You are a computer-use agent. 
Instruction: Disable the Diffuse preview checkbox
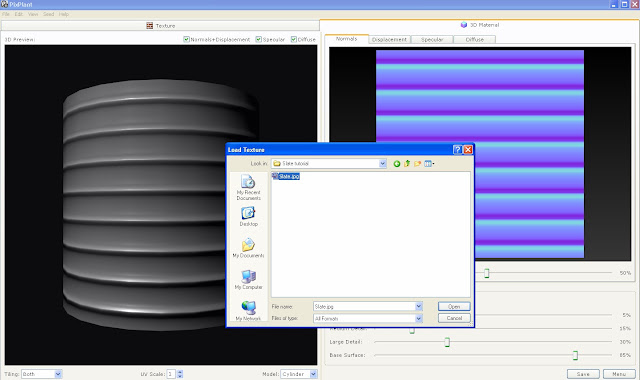[293, 39]
